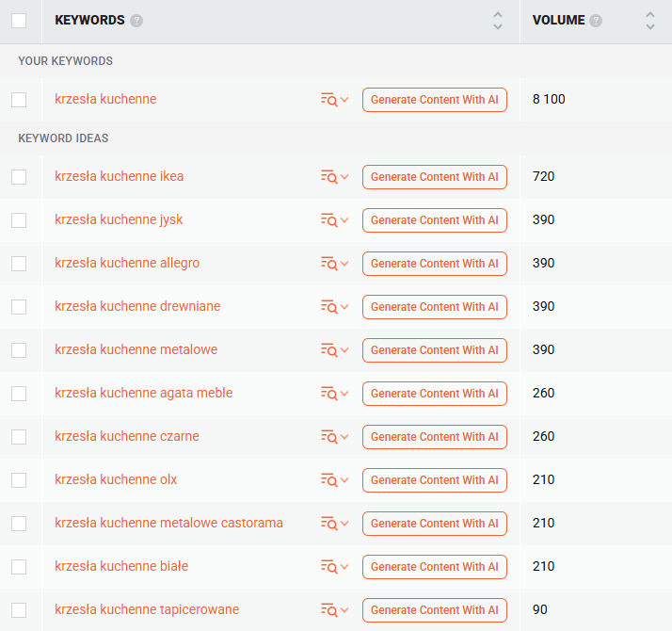Generate Content With AI for krzesła kuchenne ikea
This screenshot has width=672, height=631.
coord(435,177)
